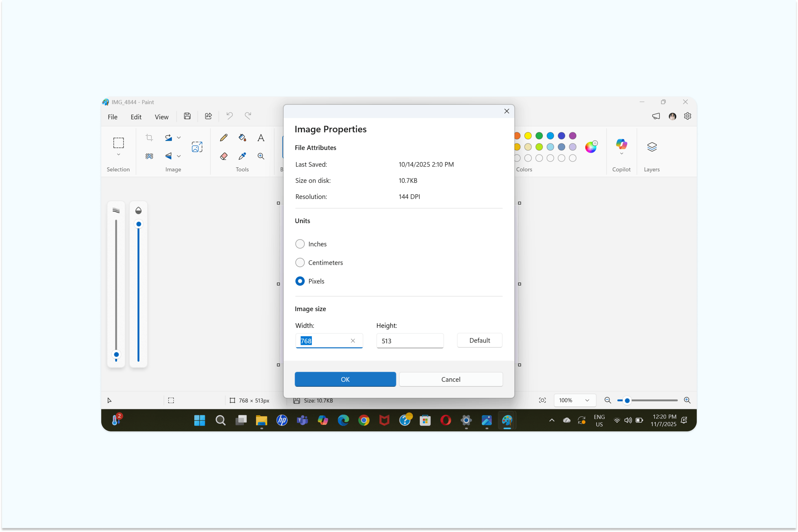Image resolution: width=798 pixels, height=532 pixels.
Task: Select the Color picker tool
Action: pyautogui.click(x=242, y=156)
